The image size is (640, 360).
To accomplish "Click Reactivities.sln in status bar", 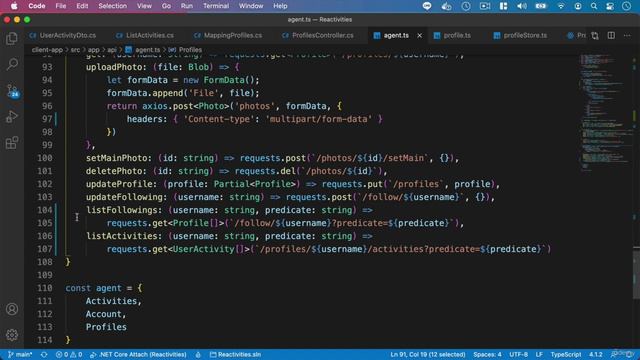I will pyautogui.click(x=235, y=354).
